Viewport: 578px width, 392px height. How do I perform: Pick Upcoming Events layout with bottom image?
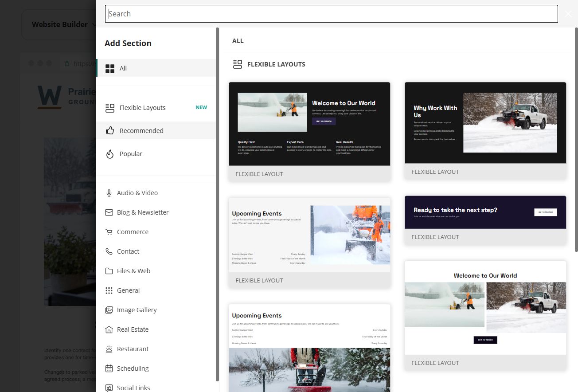pos(309,348)
